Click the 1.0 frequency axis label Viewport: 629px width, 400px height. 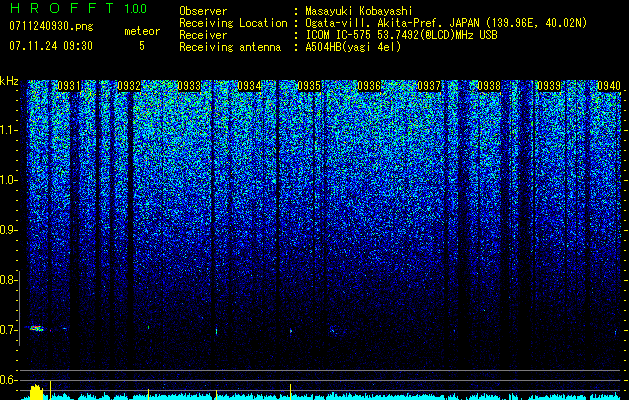8,180
